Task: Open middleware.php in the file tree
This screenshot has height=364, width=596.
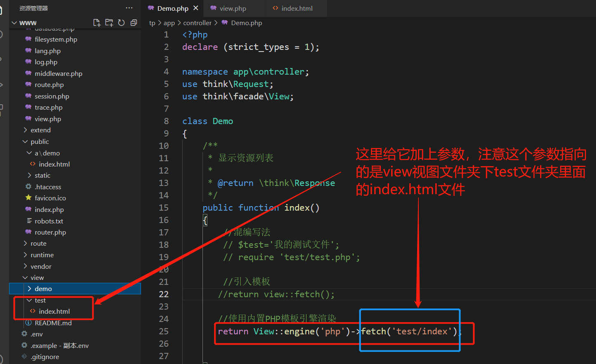Action: tap(59, 73)
